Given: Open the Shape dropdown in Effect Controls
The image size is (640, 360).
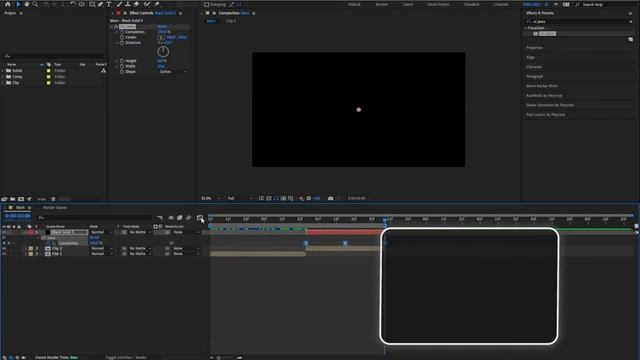Looking at the screenshot, I should click(173, 71).
